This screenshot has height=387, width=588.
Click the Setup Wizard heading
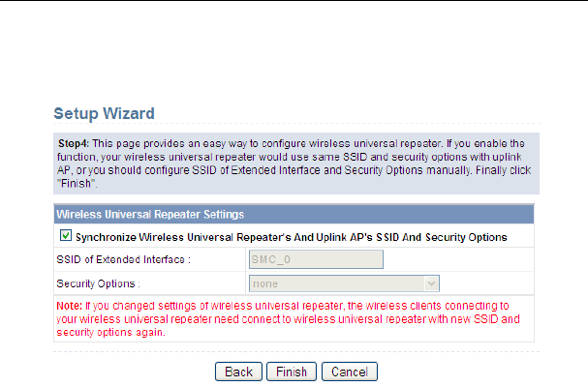coord(104,113)
